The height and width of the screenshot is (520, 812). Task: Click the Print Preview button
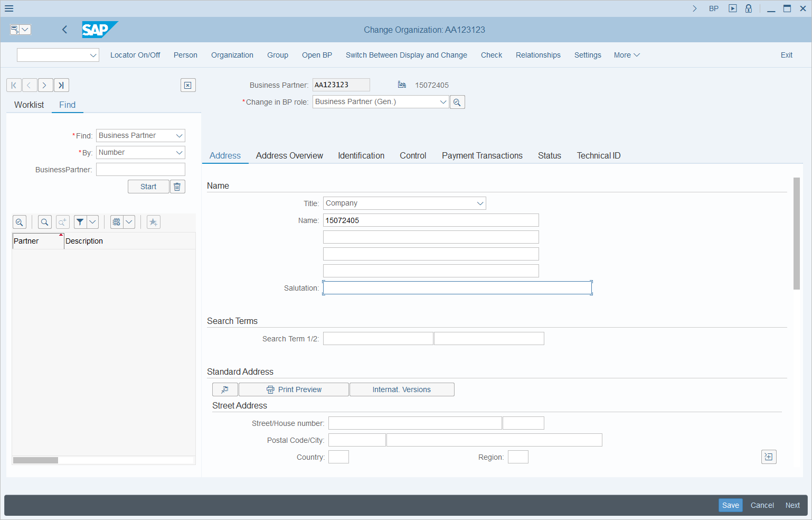[x=294, y=389]
